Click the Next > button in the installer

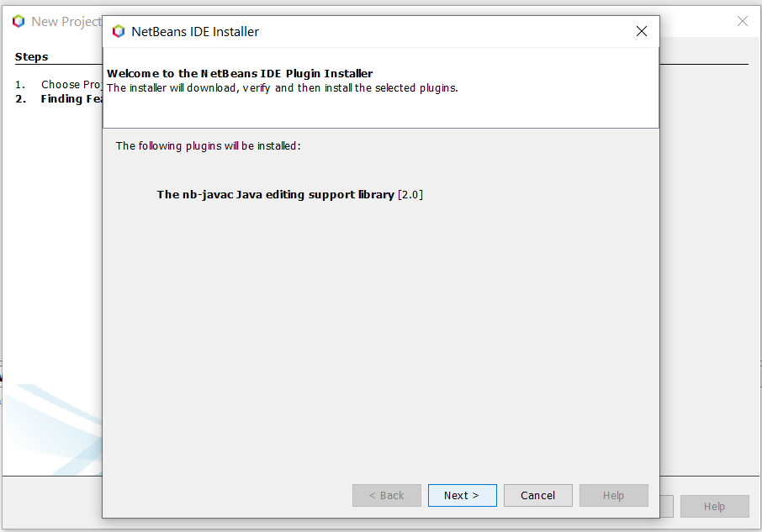[x=462, y=495]
